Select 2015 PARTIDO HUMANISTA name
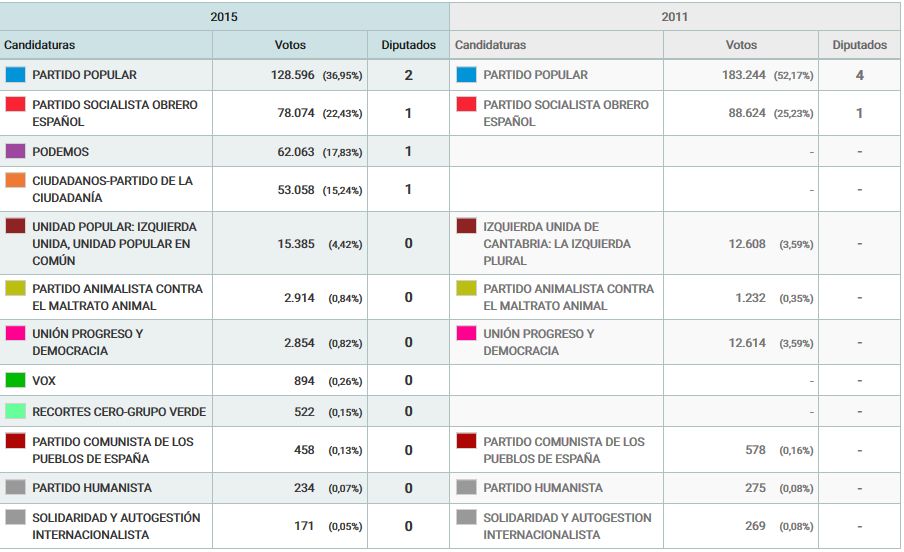 [x=92, y=488]
